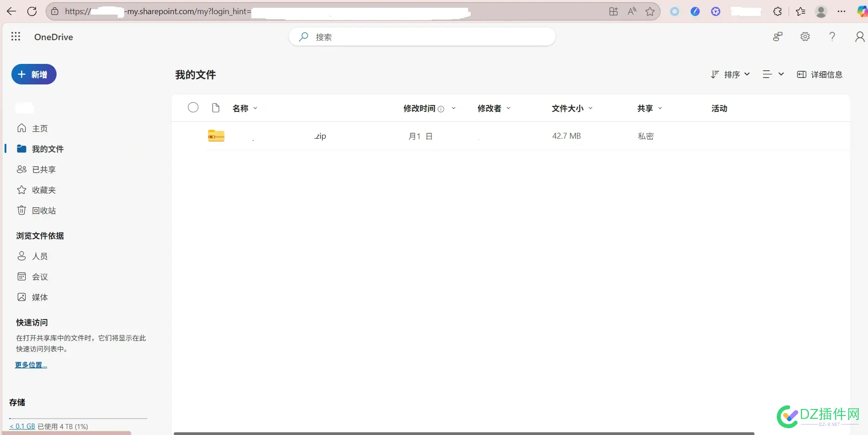
Task: Expand the 文件大小 column sort arrow
Action: [591, 109]
